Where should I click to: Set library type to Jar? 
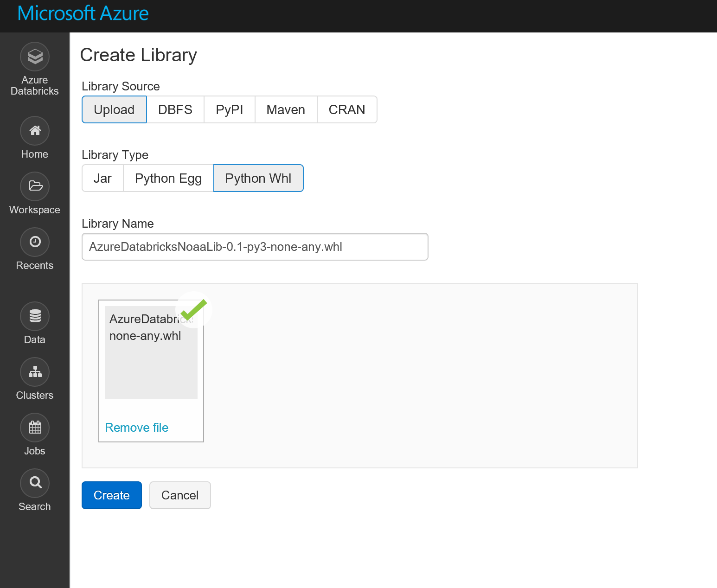[x=102, y=179]
